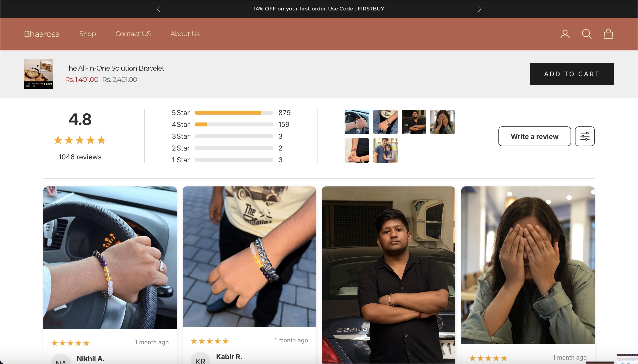Viewport: 638px width, 364px height.
Task: Open the couple photo thumbnail
Action: (x=385, y=151)
